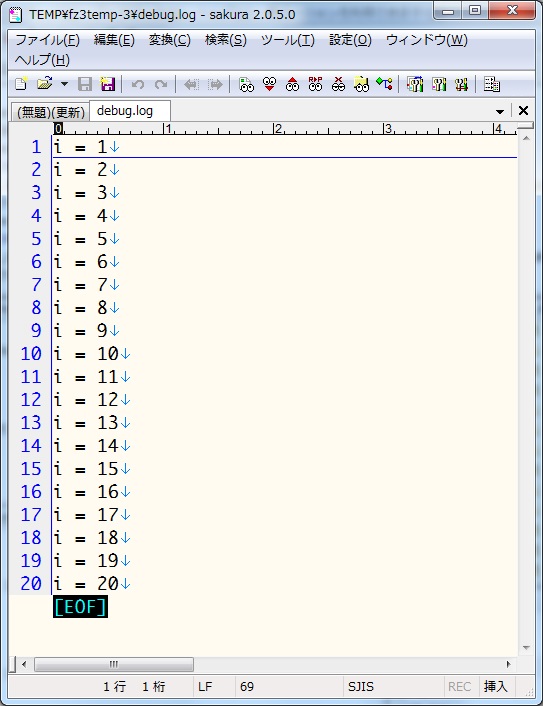Click the last toolbar icon after common settings

(492, 84)
